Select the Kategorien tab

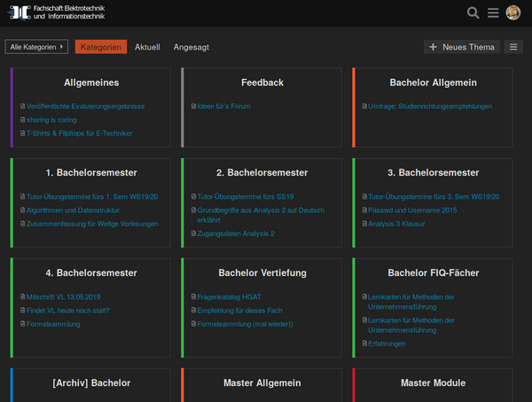tap(101, 47)
